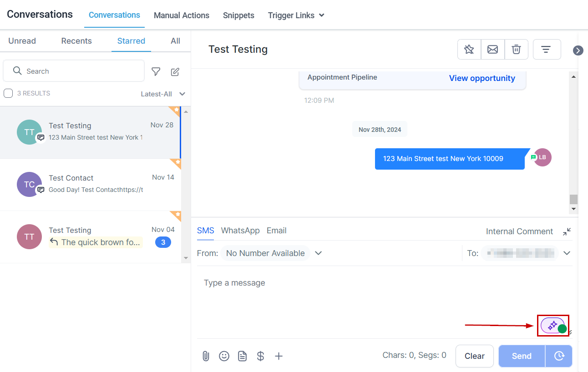Click the compose new message icon
588x372 pixels.
tap(175, 71)
